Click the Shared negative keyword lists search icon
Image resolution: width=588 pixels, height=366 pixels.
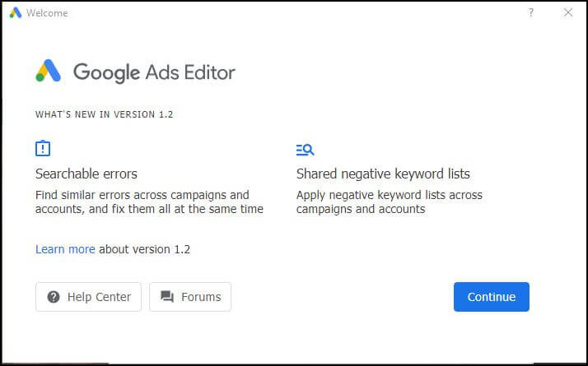click(305, 150)
